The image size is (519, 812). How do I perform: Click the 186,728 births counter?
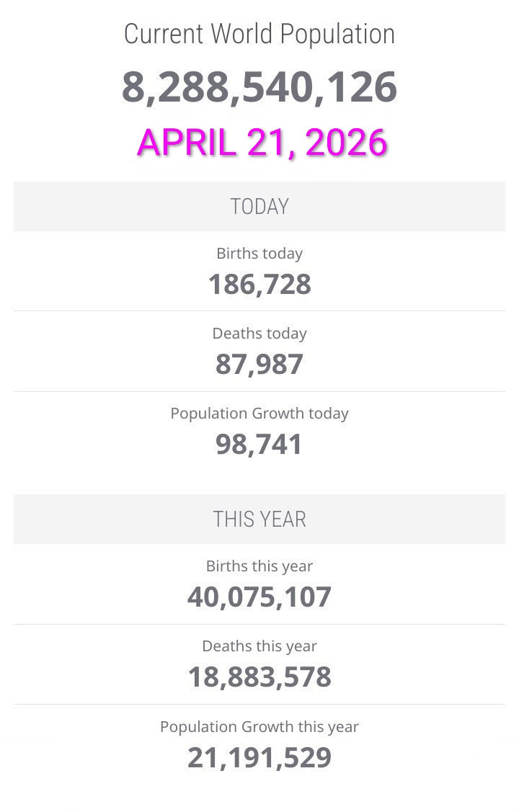click(x=259, y=284)
